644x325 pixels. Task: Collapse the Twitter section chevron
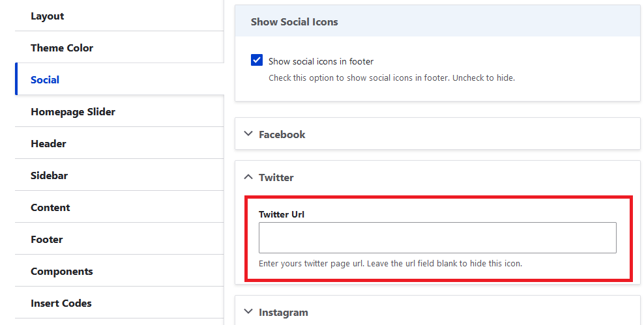(x=248, y=177)
